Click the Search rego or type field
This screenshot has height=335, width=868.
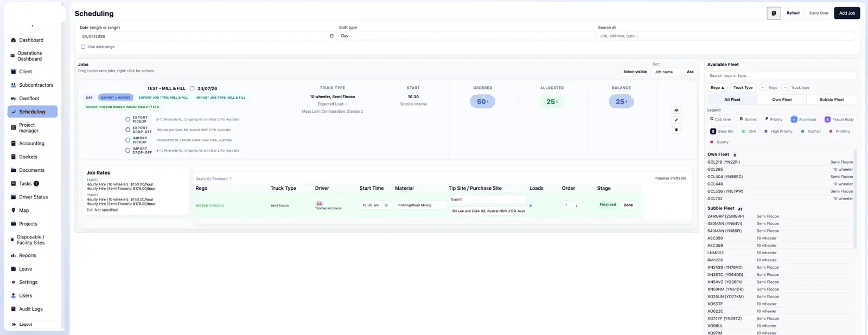pyautogui.click(x=782, y=76)
